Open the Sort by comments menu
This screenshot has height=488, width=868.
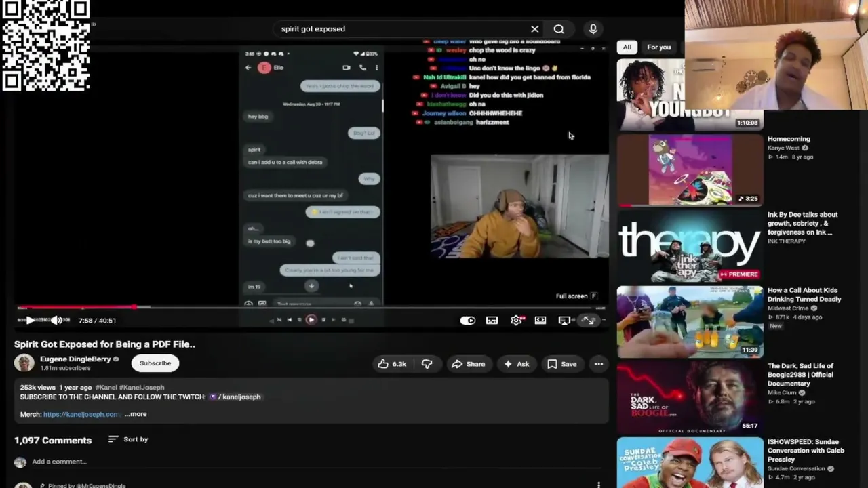[x=128, y=439]
